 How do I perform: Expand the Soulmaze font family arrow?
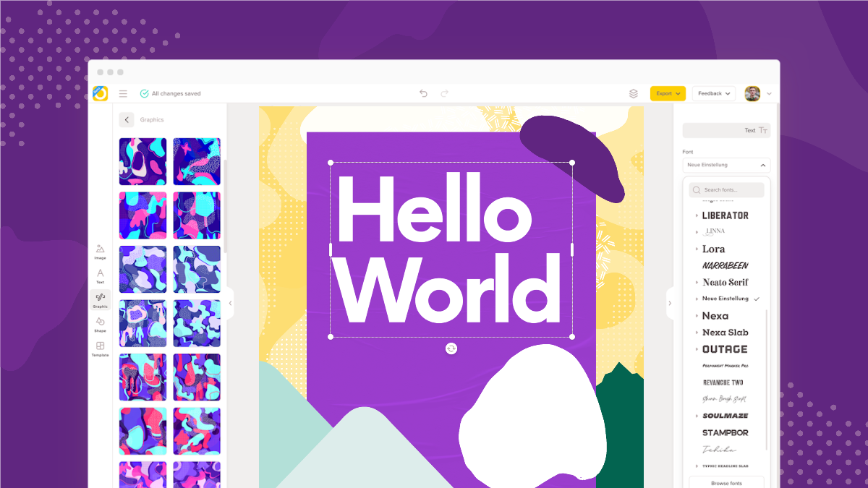697,416
